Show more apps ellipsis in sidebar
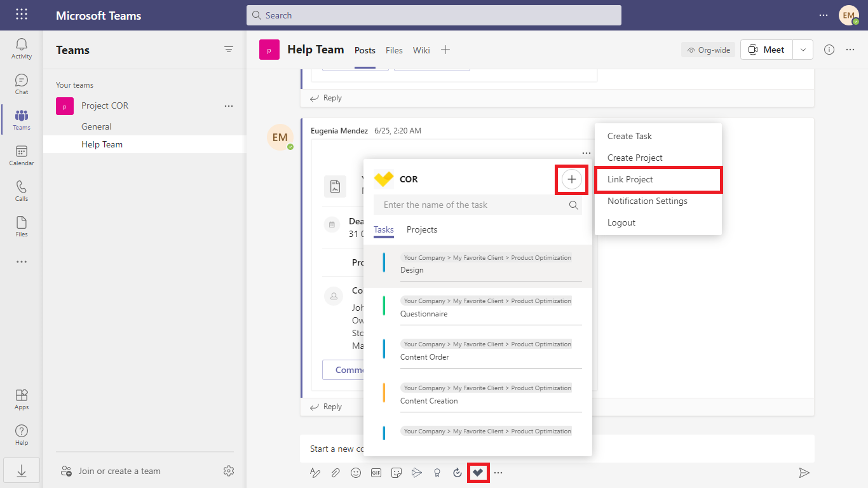 pyautogui.click(x=22, y=262)
